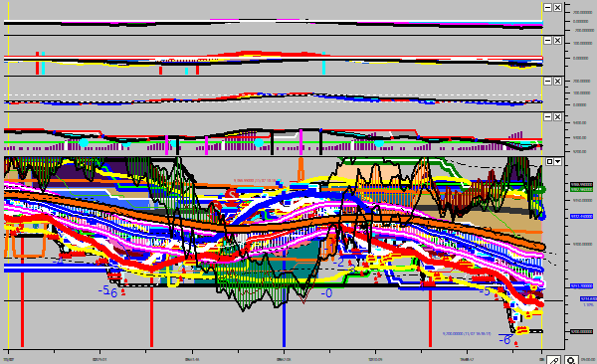The height and width of the screenshot is (364, 597).
Task: Minimize the oscillator pane with dashed white levels
Action: point(547,82)
